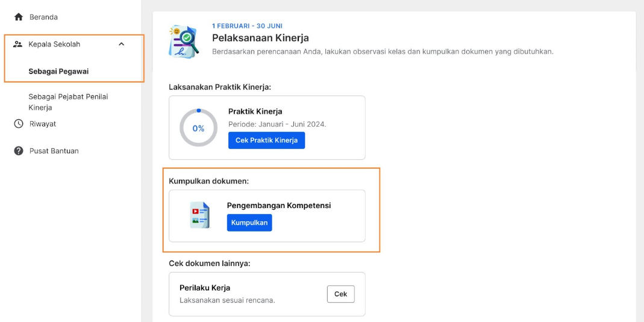Open the Riwayat menu item
This screenshot has width=644, height=322.
(x=43, y=124)
